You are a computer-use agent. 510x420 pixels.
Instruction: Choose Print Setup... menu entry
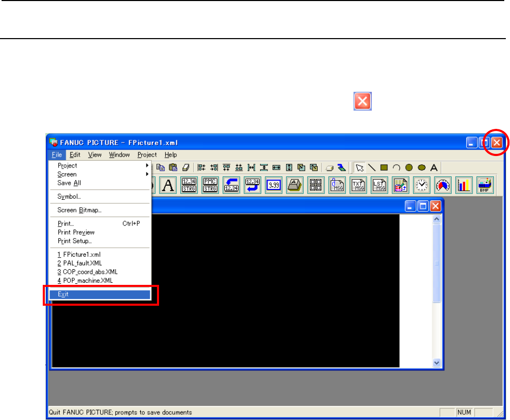tap(100, 241)
